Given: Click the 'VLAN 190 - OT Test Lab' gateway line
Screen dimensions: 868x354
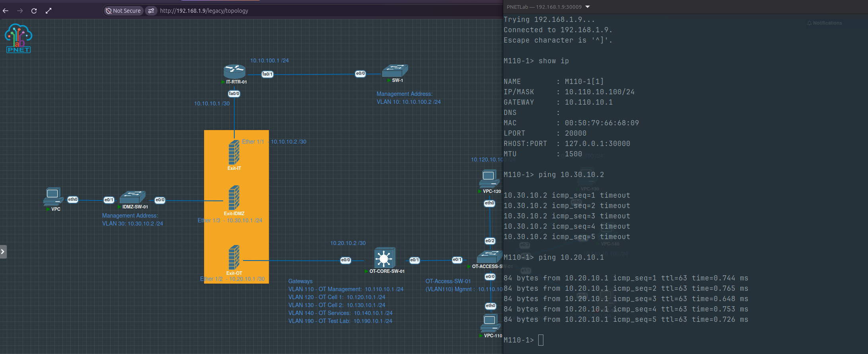Looking at the screenshot, I should pyautogui.click(x=340, y=321).
